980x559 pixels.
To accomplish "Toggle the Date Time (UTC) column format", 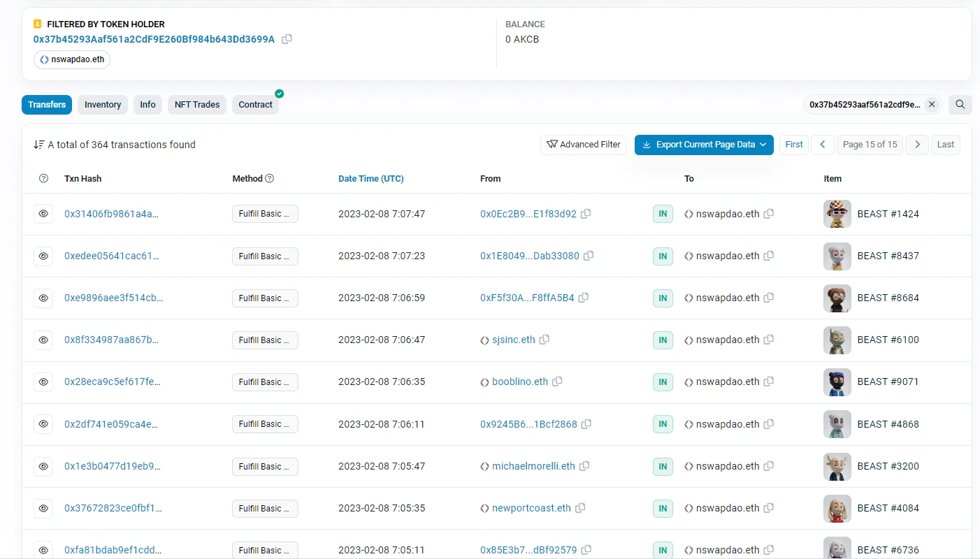I will pyautogui.click(x=370, y=179).
